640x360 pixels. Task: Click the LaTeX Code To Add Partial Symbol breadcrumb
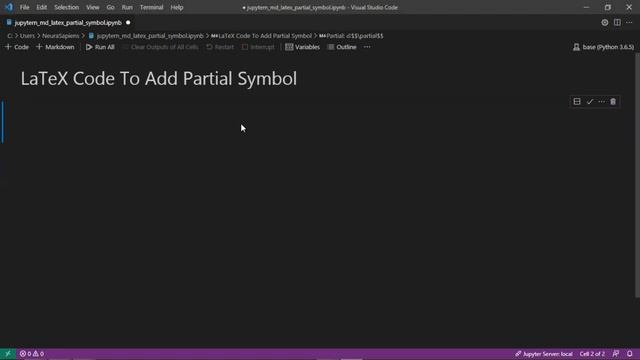261,36
